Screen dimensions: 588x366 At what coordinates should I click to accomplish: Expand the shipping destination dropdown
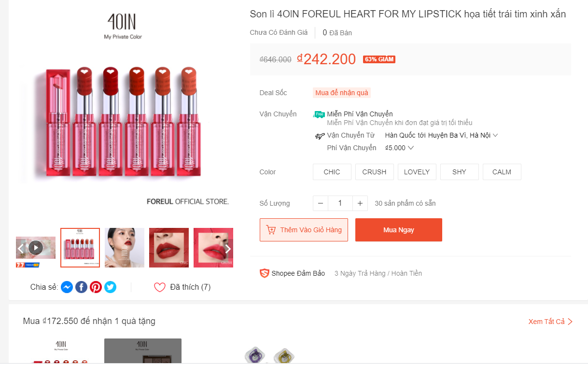coord(495,136)
